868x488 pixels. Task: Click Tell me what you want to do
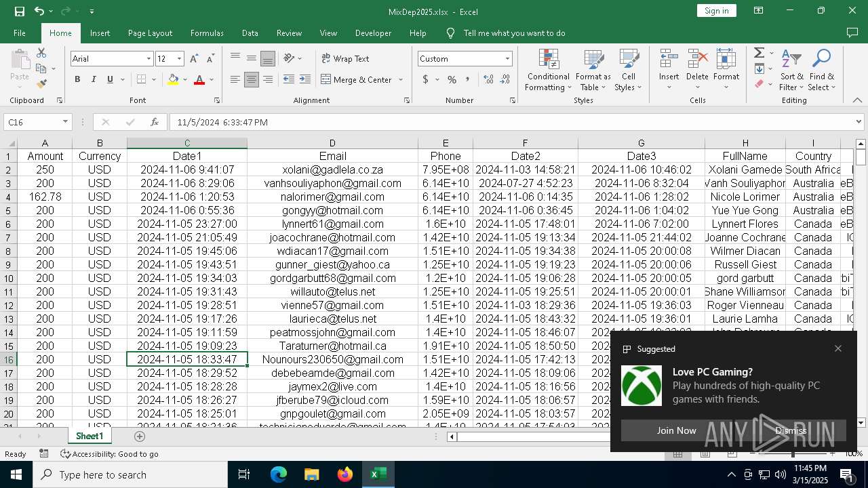(514, 33)
